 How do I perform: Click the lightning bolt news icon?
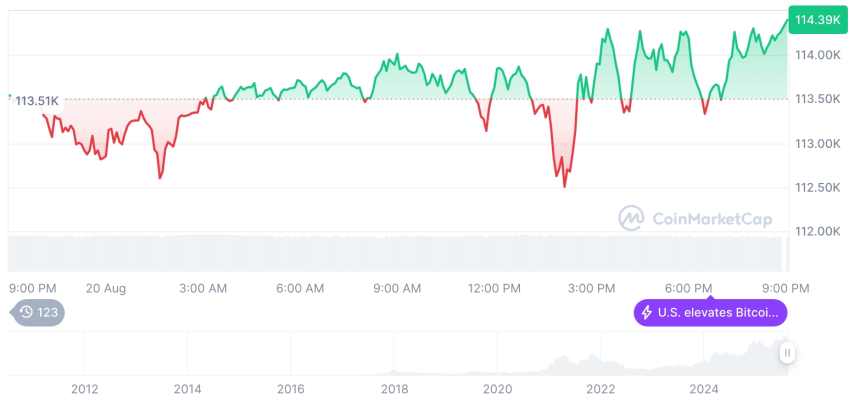coord(647,313)
